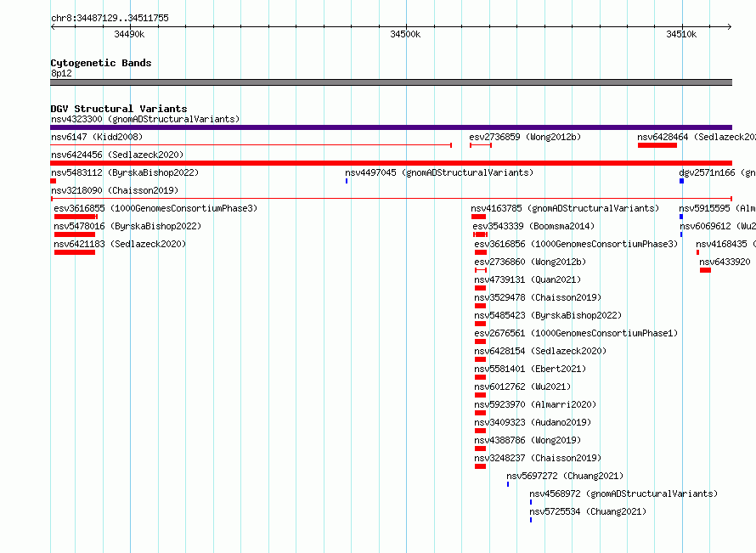Open variant nsv6147 (Kidd2008)

click(97, 137)
